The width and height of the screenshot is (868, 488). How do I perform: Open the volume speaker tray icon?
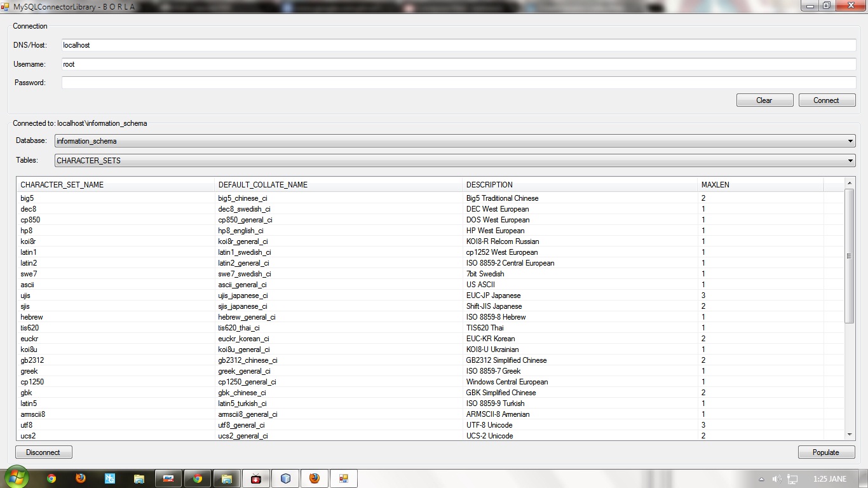[776, 479]
